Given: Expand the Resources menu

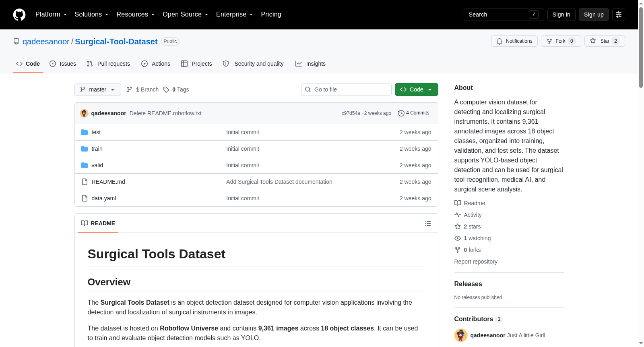Looking at the screenshot, I should pos(135,15).
